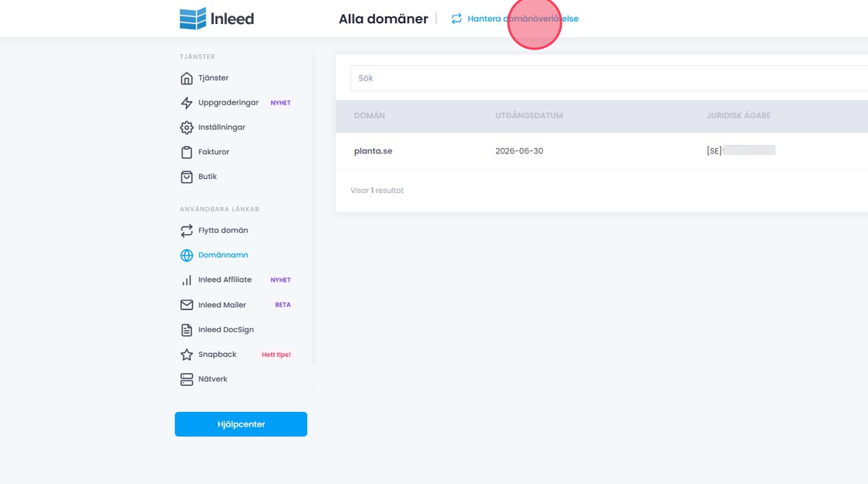Image resolution: width=868 pixels, height=484 pixels.
Task: Sort by Juridisk ägare column header
Action: (x=739, y=116)
